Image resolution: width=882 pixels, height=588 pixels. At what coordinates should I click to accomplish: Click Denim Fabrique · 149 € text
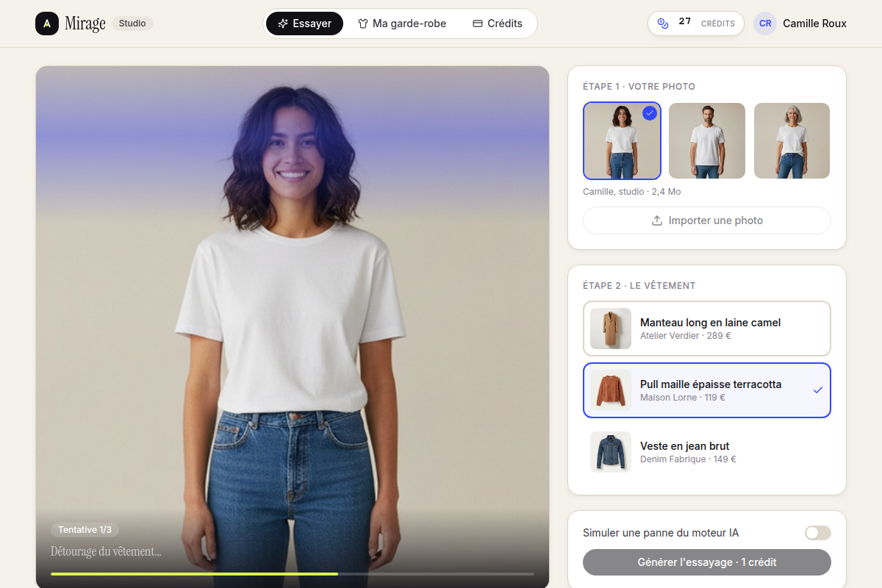click(x=688, y=459)
